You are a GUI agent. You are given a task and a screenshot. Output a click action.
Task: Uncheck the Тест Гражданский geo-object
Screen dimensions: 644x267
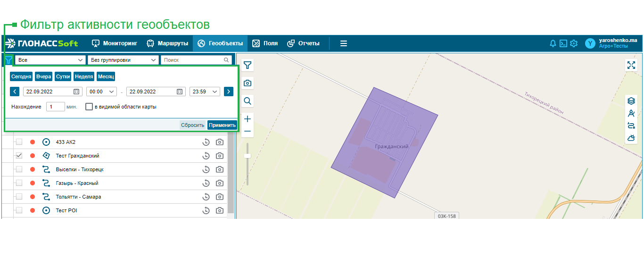click(19, 156)
